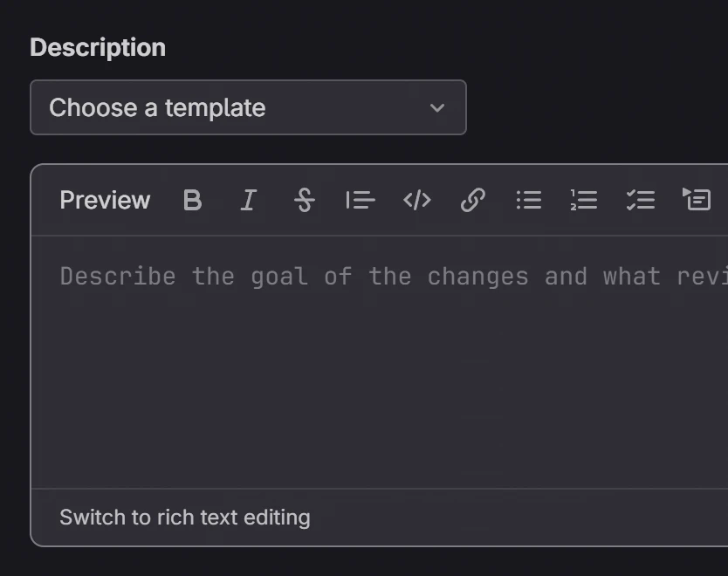Screen dimensions: 728x576
Task: Click the editor footer bar beside rich text link
Action: pyautogui.click(x=524, y=518)
